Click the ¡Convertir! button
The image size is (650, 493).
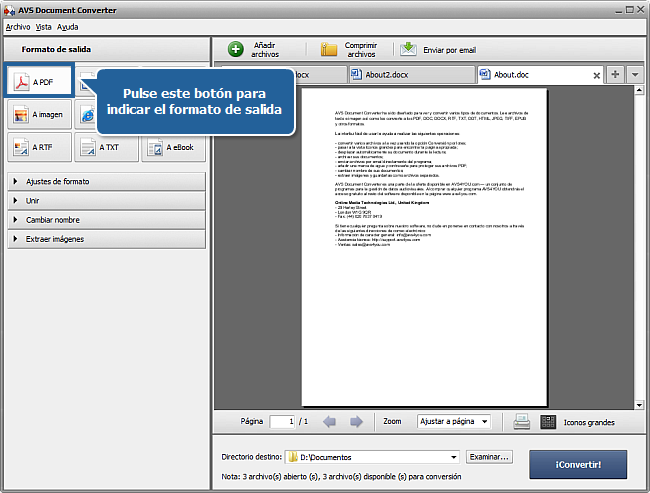pos(578,464)
